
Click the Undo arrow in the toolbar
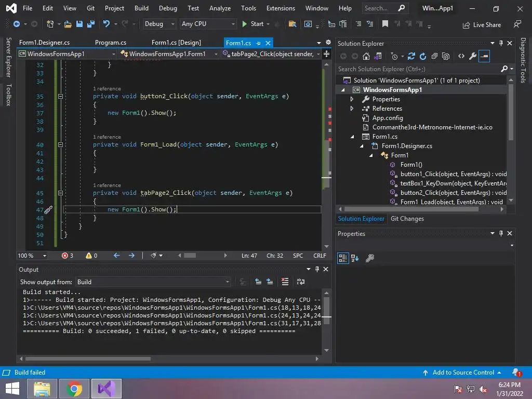107,24
